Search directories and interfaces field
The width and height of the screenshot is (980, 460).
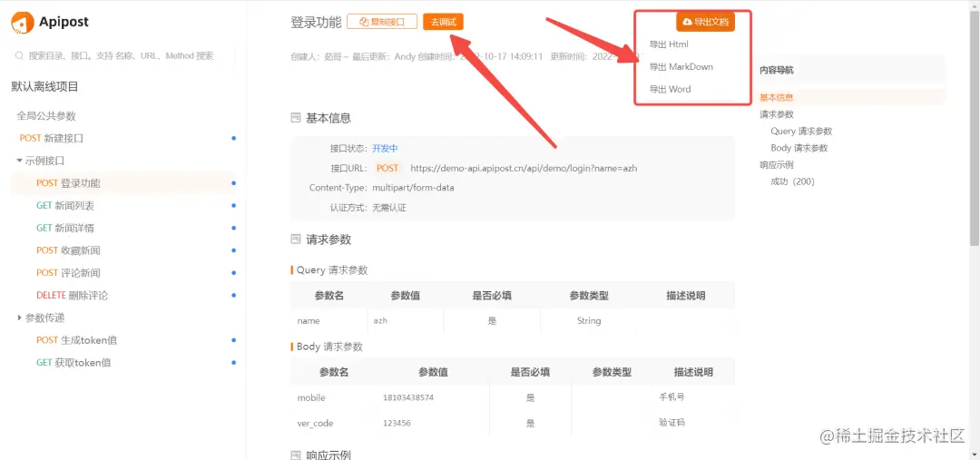[123, 55]
